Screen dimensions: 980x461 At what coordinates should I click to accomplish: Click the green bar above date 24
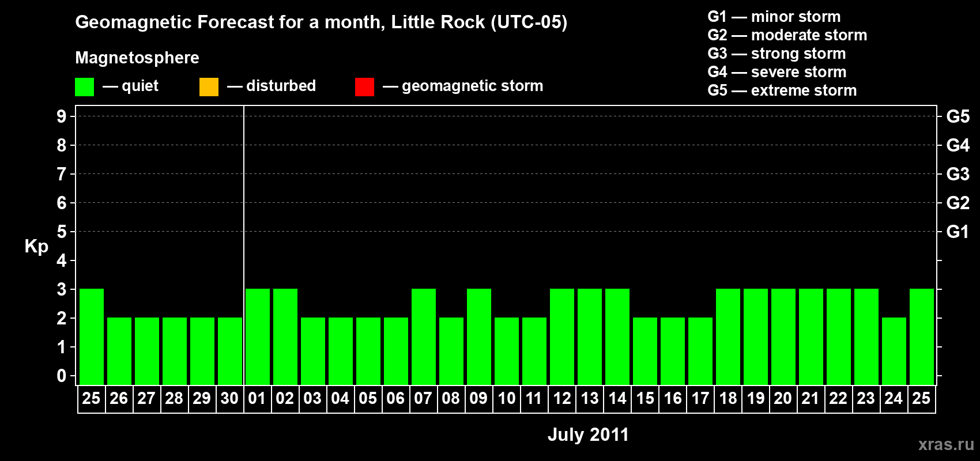(x=894, y=351)
